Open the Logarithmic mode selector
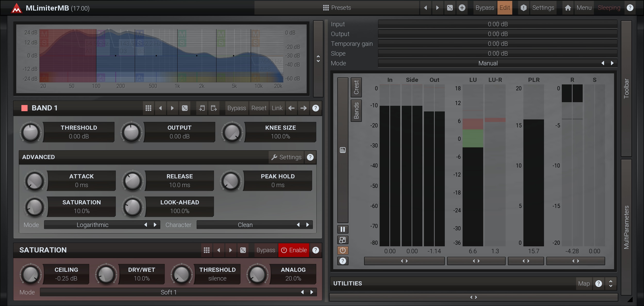The width and height of the screenshot is (644, 306). (93, 225)
